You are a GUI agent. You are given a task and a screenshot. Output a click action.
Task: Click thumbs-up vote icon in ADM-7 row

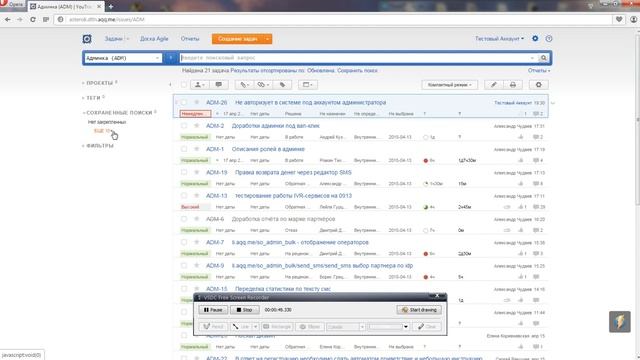pyautogui.click(x=521, y=253)
